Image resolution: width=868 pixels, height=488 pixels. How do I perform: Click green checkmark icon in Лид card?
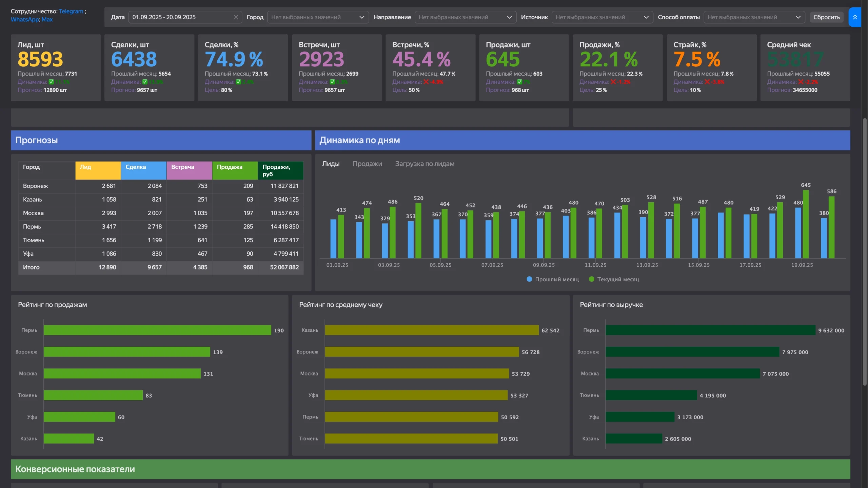pos(51,82)
